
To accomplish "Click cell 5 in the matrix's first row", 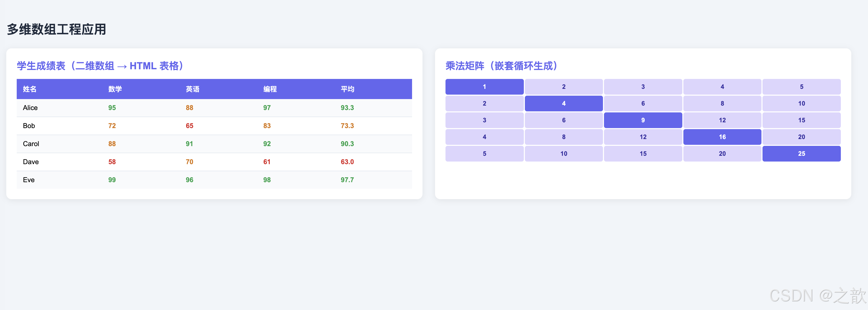I will 802,87.
